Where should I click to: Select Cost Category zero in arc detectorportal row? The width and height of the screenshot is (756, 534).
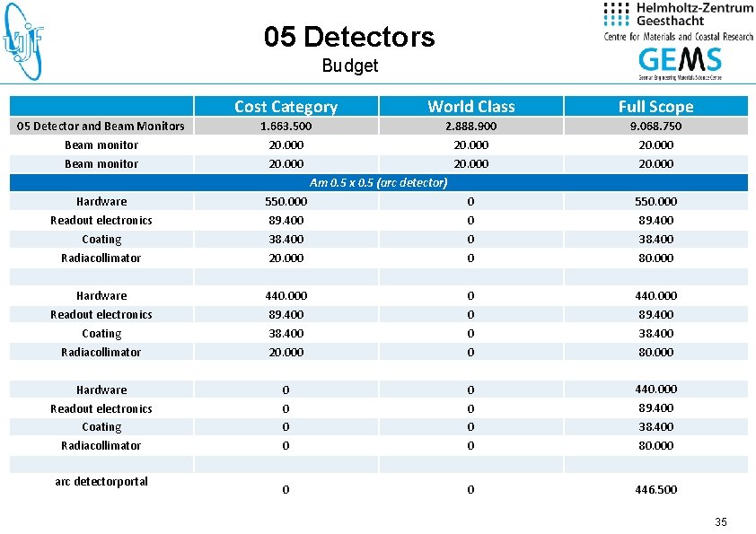coord(286,490)
